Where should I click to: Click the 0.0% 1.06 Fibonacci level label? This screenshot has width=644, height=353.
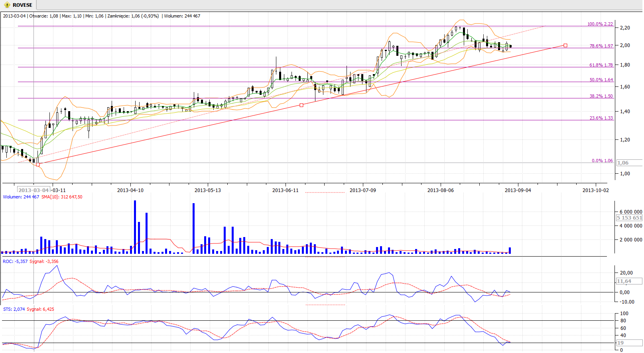tap(602, 161)
